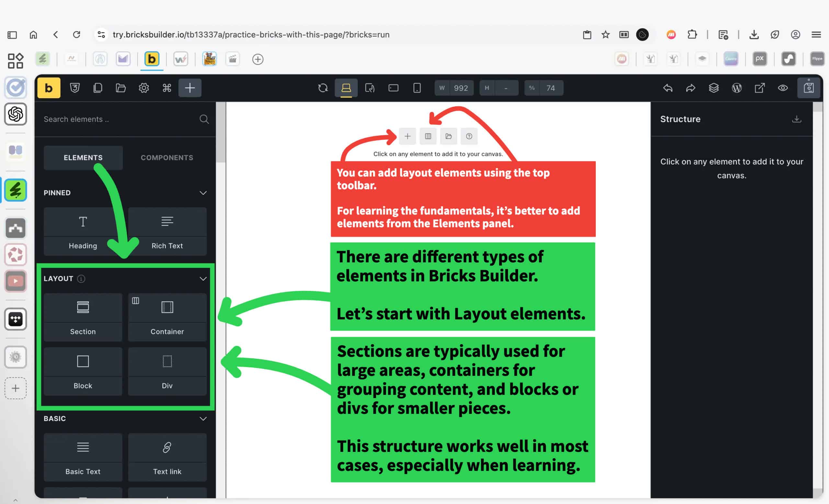This screenshot has width=829, height=504.
Task: Click the Bricks logo in the toolbar
Action: click(x=49, y=88)
